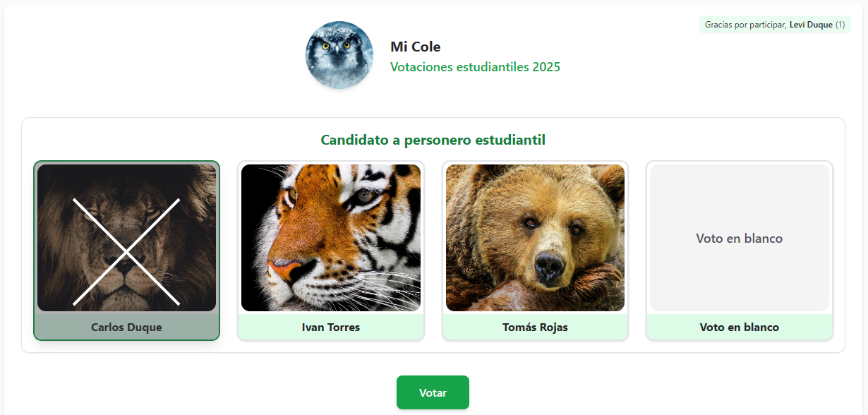Pick the bear photo of Tomás Rojas

535,238
